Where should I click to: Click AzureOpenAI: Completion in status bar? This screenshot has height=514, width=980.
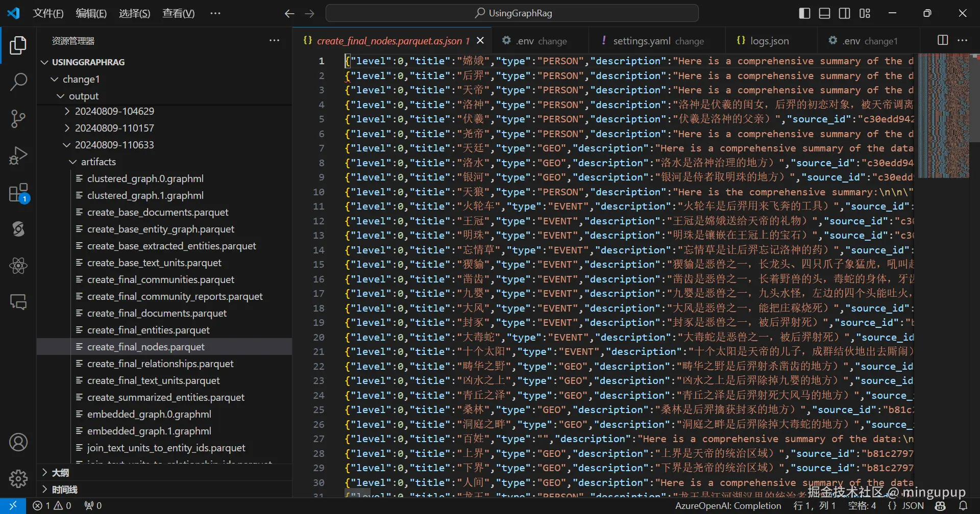(x=728, y=506)
